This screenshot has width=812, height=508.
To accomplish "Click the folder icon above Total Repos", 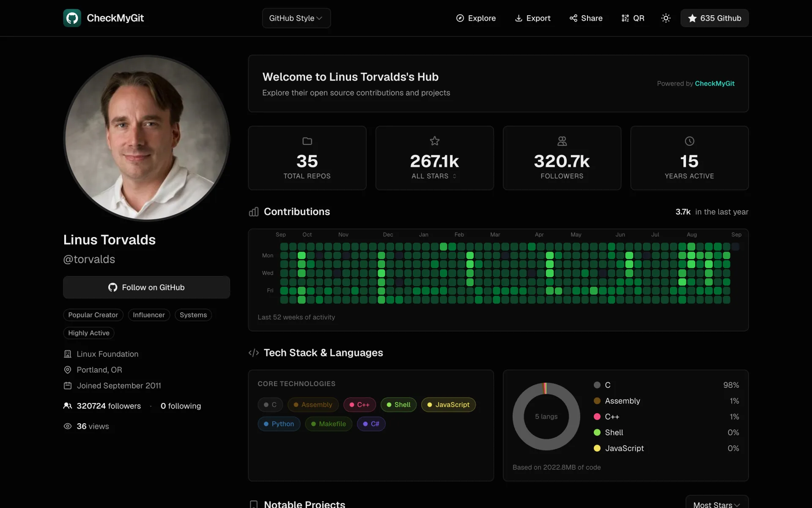I will tap(307, 141).
